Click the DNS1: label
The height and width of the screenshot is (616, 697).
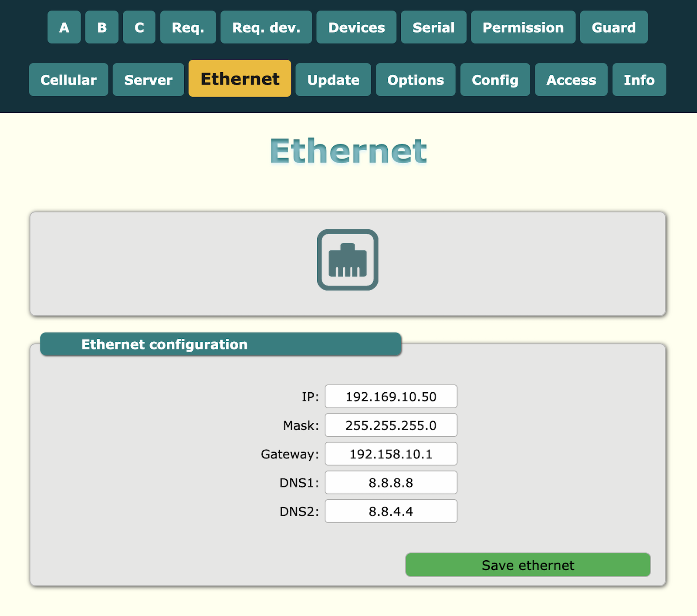click(x=299, y=483)
